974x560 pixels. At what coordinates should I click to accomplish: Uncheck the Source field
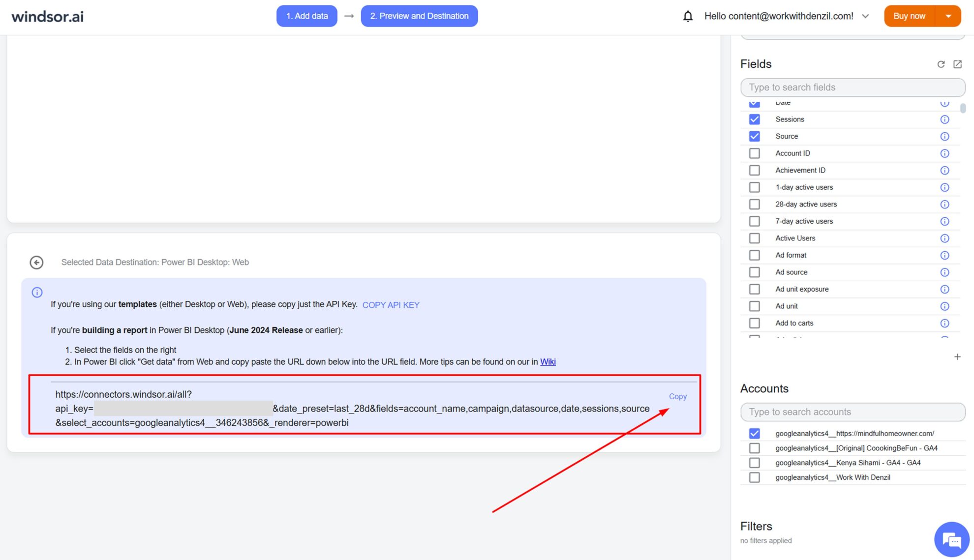pos(754,136)
